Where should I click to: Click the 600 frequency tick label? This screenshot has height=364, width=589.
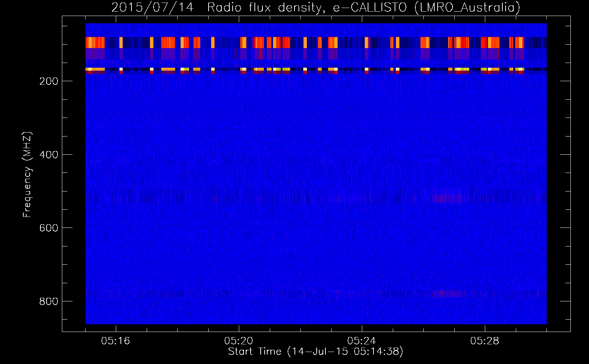click(48, 228)
